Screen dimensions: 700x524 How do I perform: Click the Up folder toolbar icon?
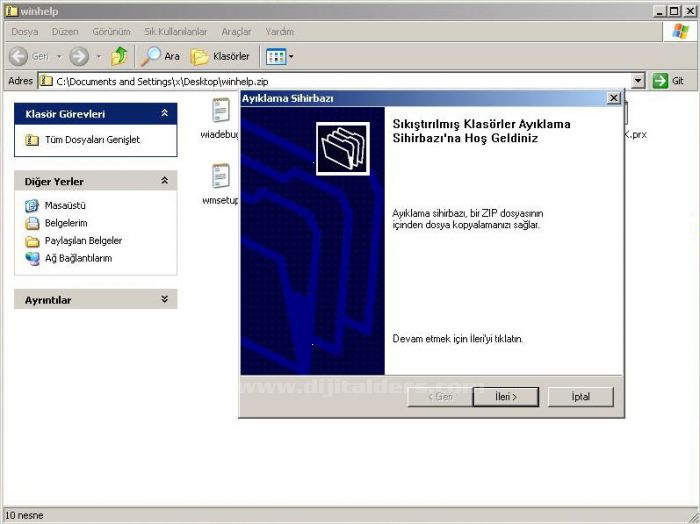click(120, 57)
